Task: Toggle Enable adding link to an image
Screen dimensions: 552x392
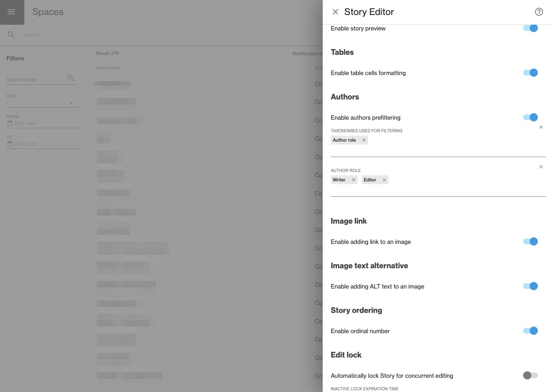Action: tap(530, 241)
